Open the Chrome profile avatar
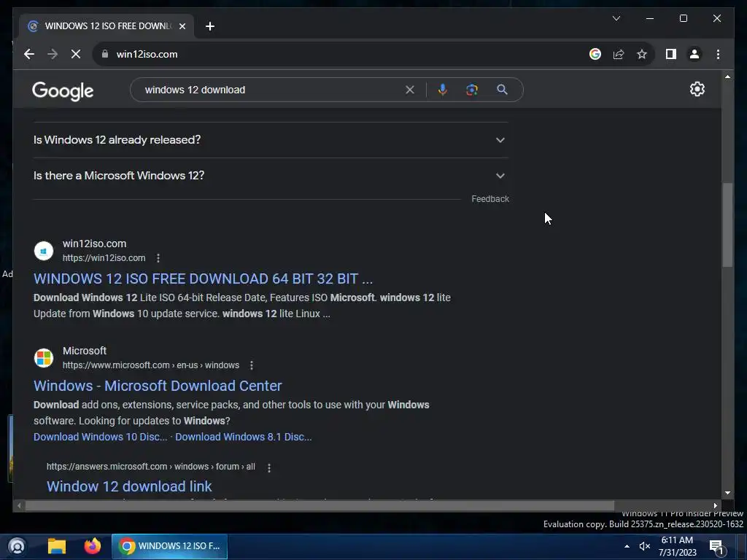This screenshot has height=560, width=747. pos(694,54)
